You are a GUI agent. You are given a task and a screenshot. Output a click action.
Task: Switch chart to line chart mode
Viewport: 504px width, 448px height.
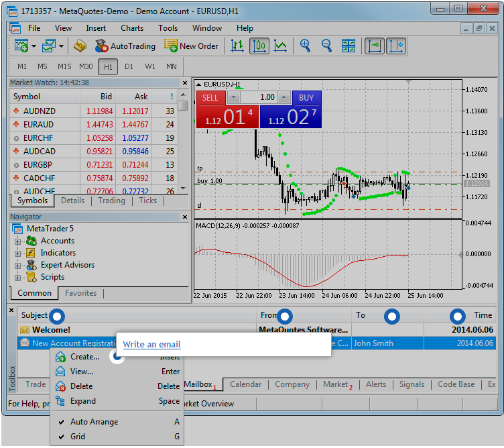(280, 46)
